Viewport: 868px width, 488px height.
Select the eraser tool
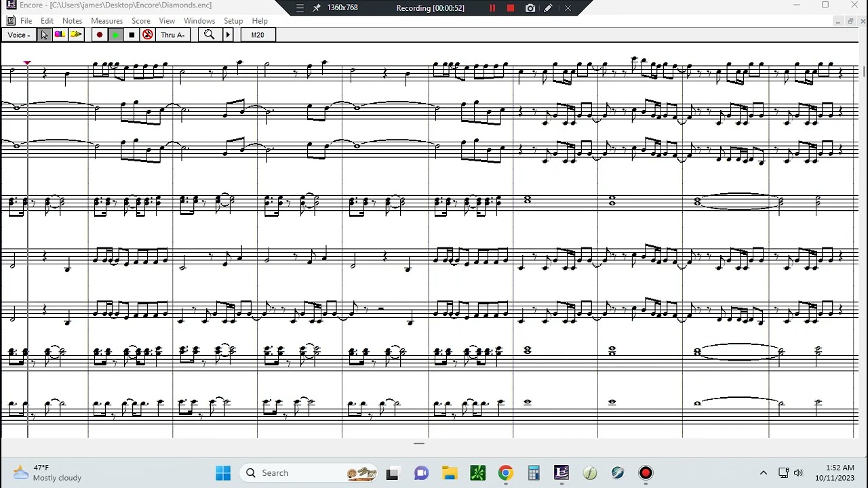click(x=60, y=35)
